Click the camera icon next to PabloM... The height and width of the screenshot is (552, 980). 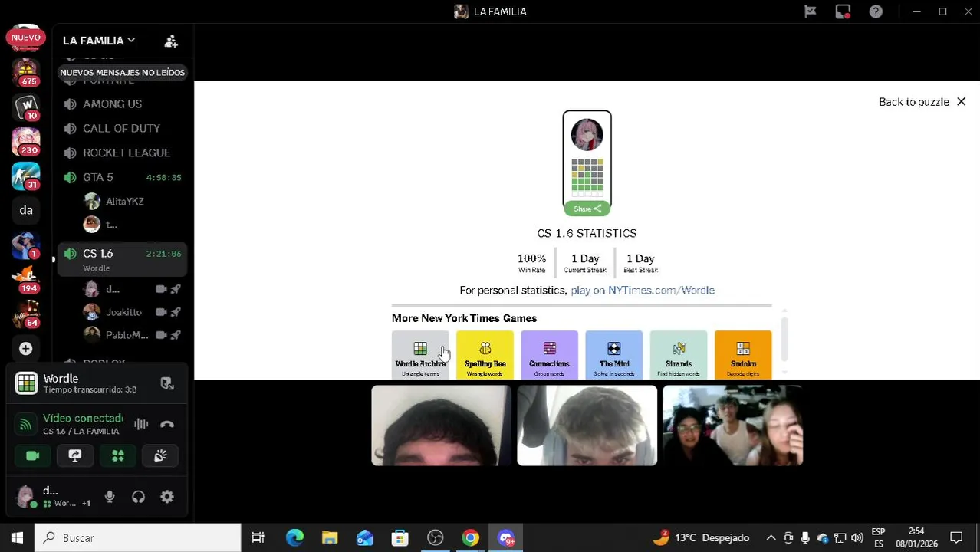pos(161,335)
